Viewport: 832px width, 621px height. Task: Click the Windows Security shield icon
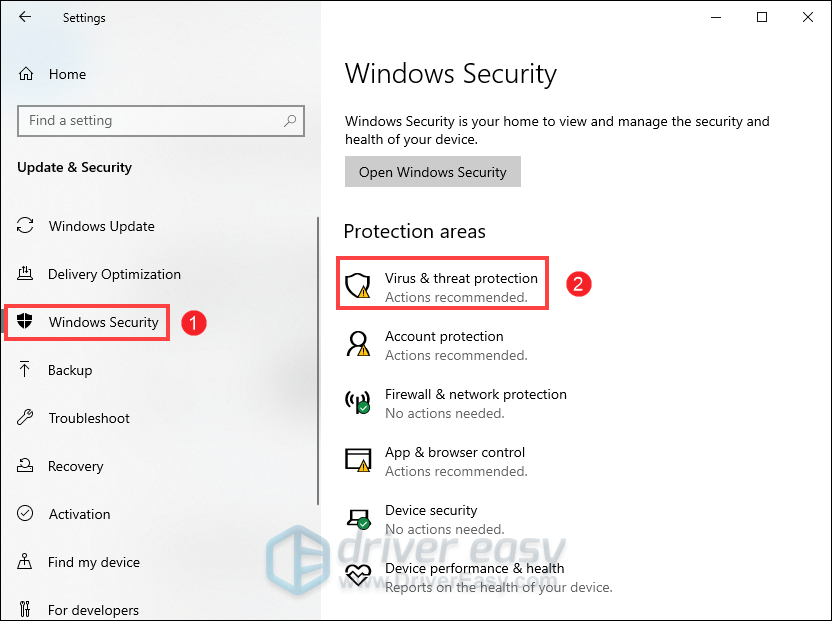[x=24, y=321]
